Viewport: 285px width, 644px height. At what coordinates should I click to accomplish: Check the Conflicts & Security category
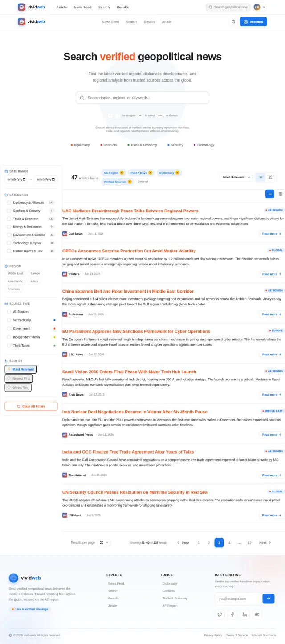(9, 211)
